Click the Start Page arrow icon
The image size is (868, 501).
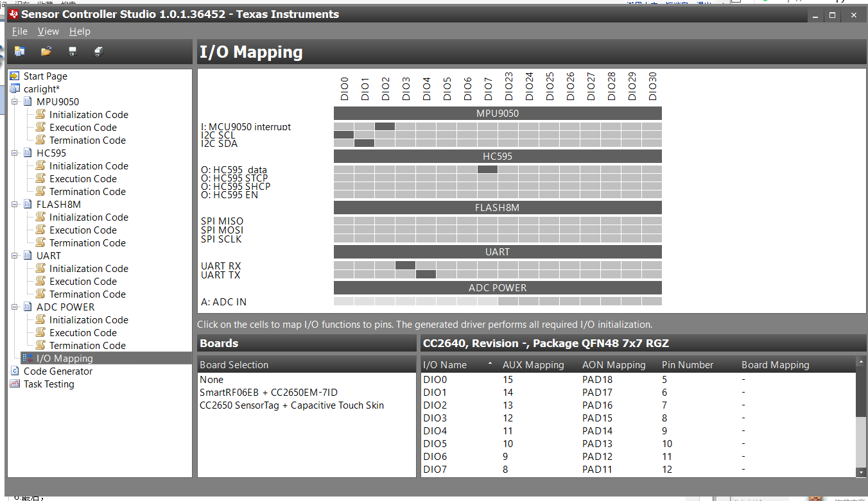[x=15, y=76]
